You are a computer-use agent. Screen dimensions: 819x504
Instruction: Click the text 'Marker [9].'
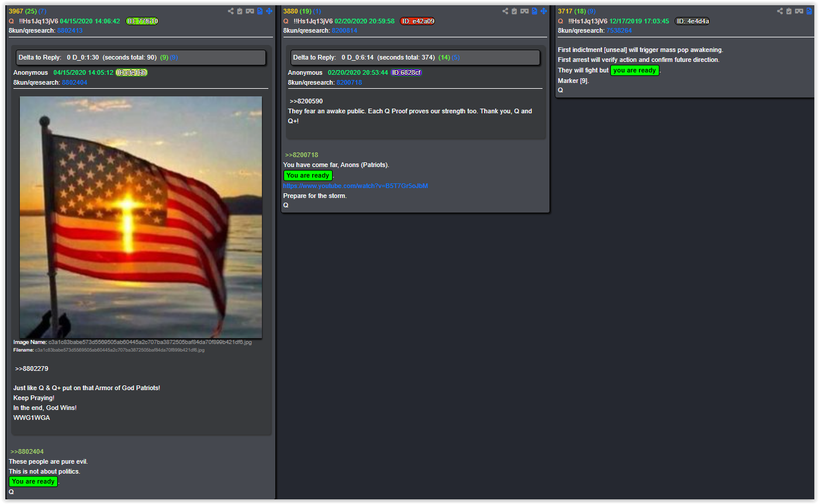(573, 81)
